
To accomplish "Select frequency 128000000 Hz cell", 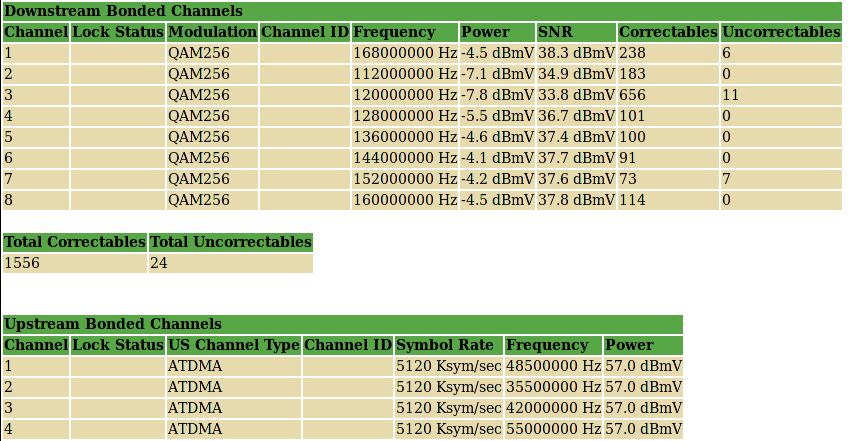I will pos(405,116).
